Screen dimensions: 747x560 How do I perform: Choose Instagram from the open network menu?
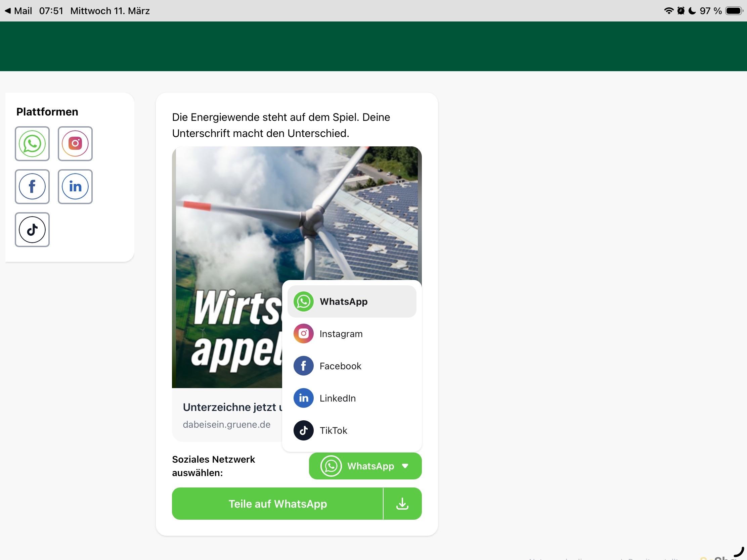pos(341,333)
